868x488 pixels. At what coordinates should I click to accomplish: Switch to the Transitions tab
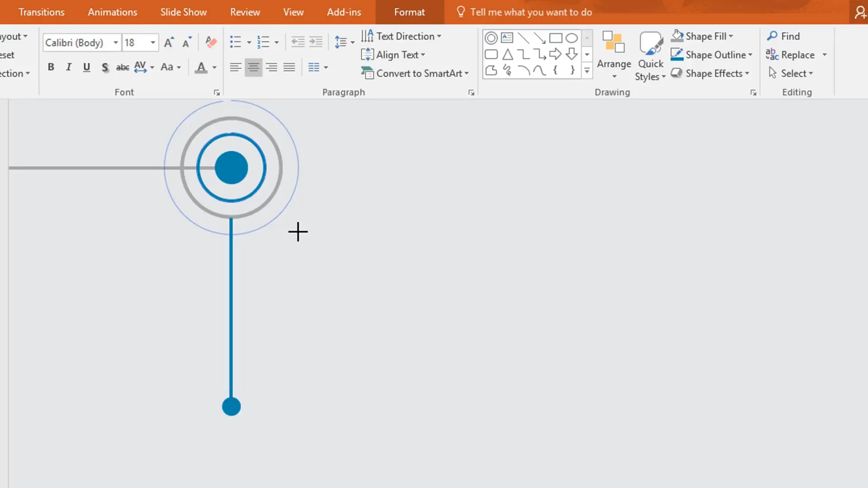coord(41,12)
